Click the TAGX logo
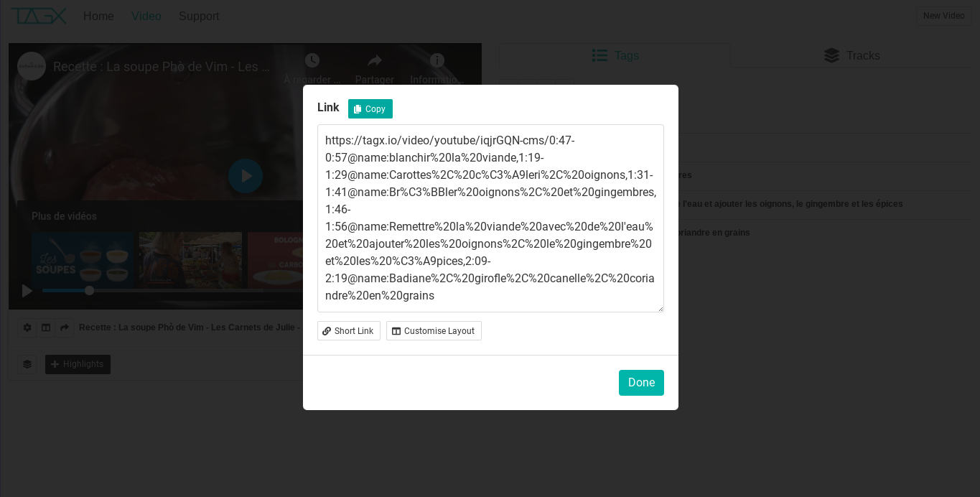980x497 pixels. (39, 16)
